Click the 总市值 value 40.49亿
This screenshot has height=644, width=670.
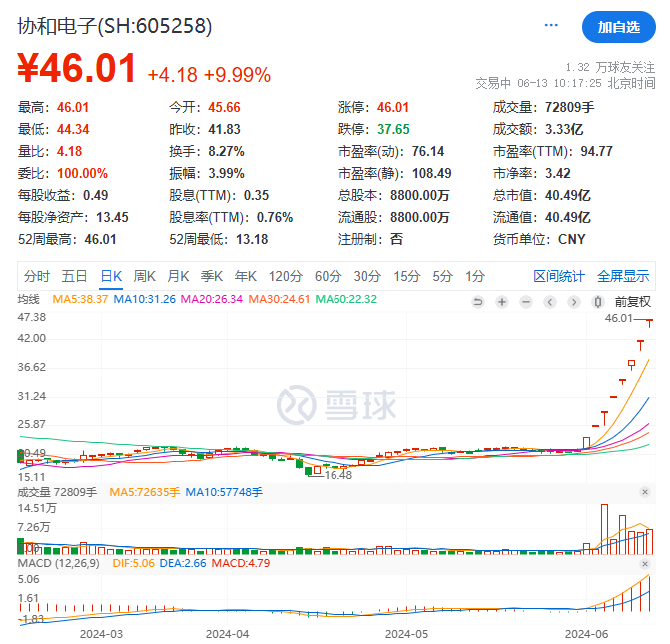pos(568,196)
